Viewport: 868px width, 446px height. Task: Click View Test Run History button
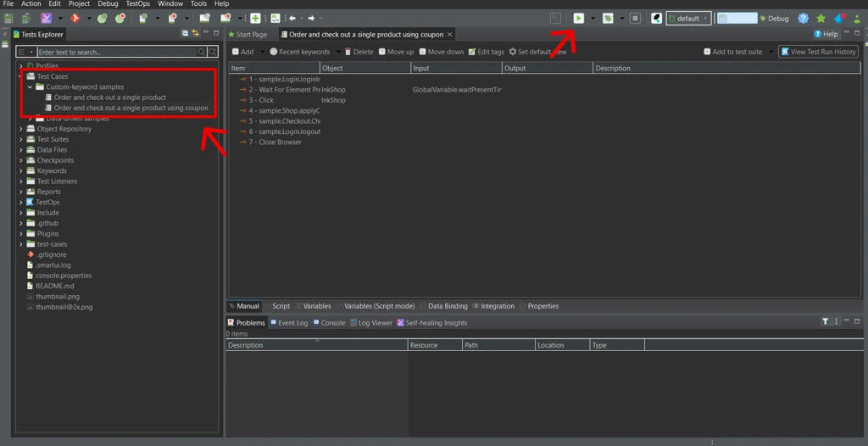819,52
